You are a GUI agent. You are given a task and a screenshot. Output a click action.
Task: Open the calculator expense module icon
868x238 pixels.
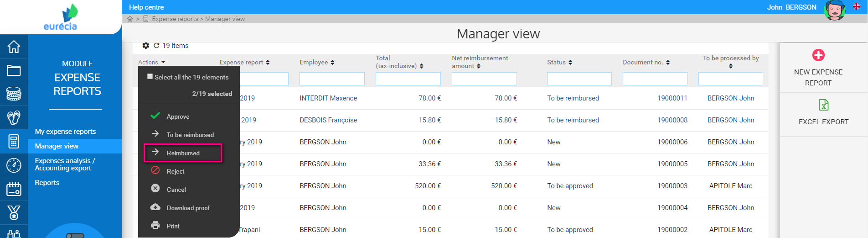coord(14,142)
